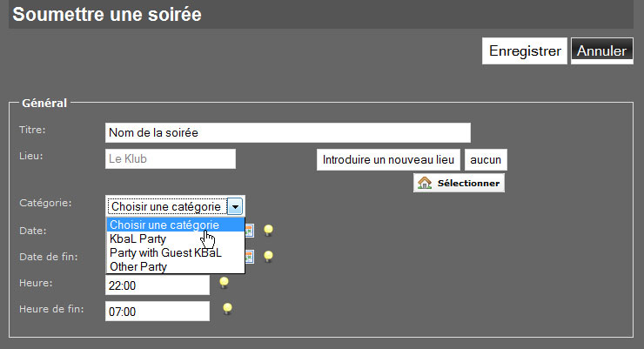Collapse the Catégorie dropdown via its arrow

(x=235, y=206)
